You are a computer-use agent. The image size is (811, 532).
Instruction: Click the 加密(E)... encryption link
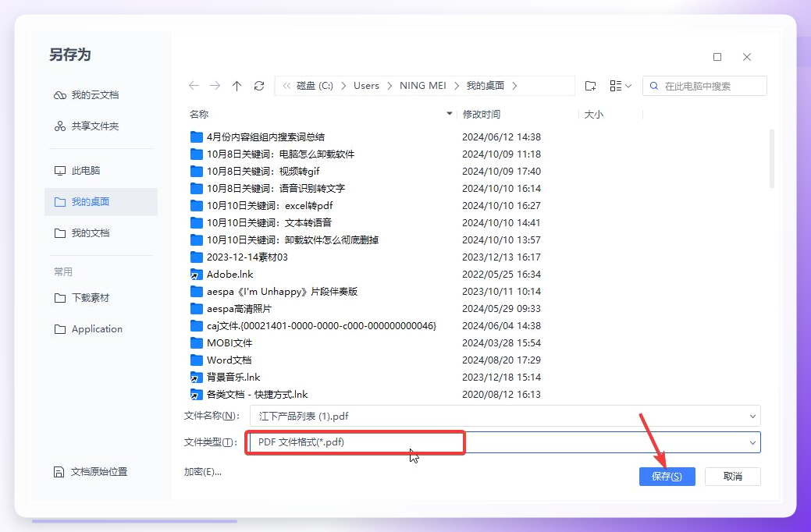(x=203, y=471)
